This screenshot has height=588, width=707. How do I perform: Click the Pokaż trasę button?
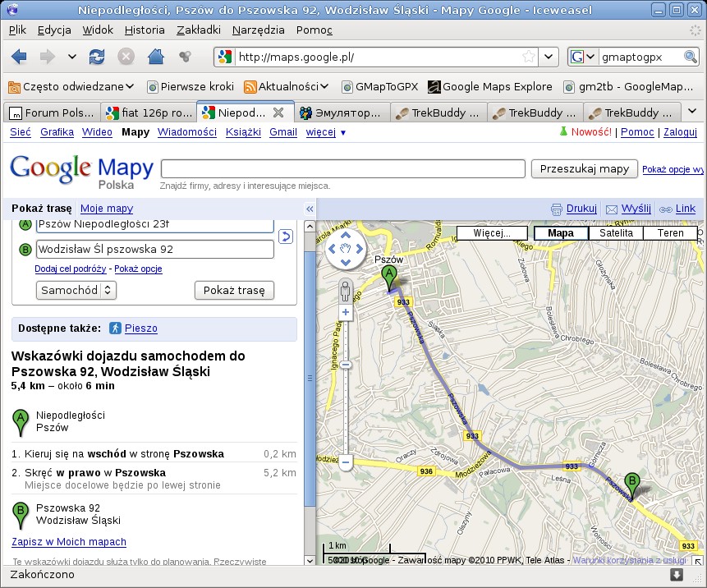pyautogui.click(x=235, y=291)
